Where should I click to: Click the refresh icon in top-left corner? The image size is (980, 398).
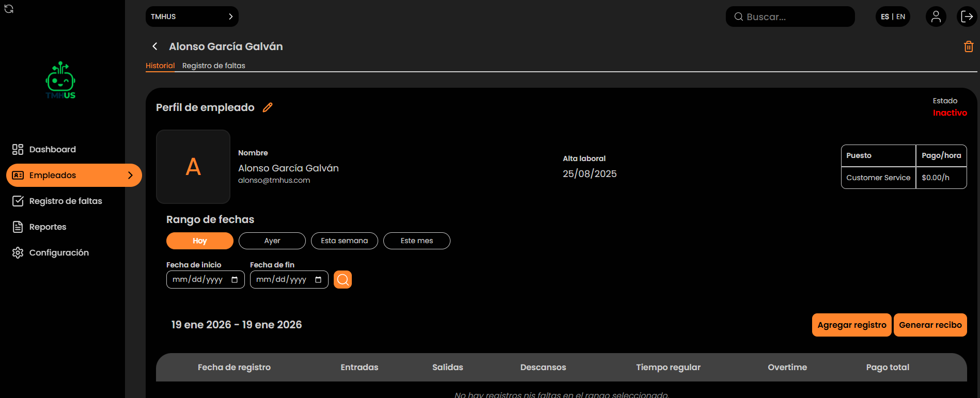tap(9, 9)
